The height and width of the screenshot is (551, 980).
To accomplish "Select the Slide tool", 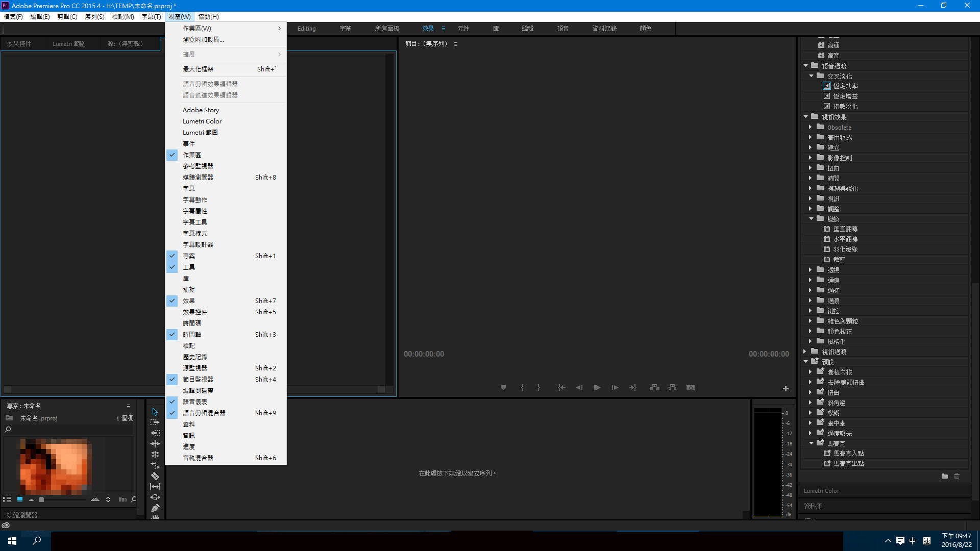I will pyautogui.click(x=155, y=497).
